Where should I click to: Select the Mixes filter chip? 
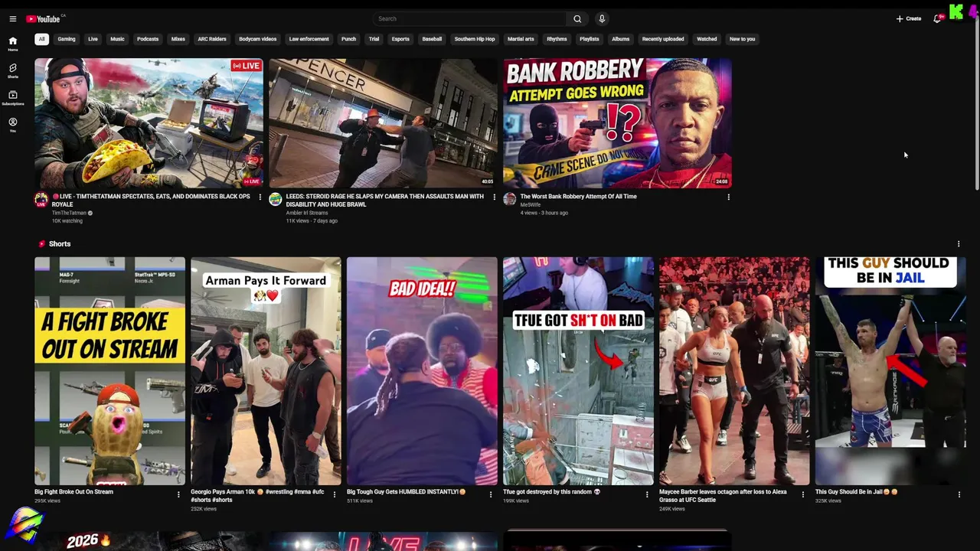pos(178,39)
